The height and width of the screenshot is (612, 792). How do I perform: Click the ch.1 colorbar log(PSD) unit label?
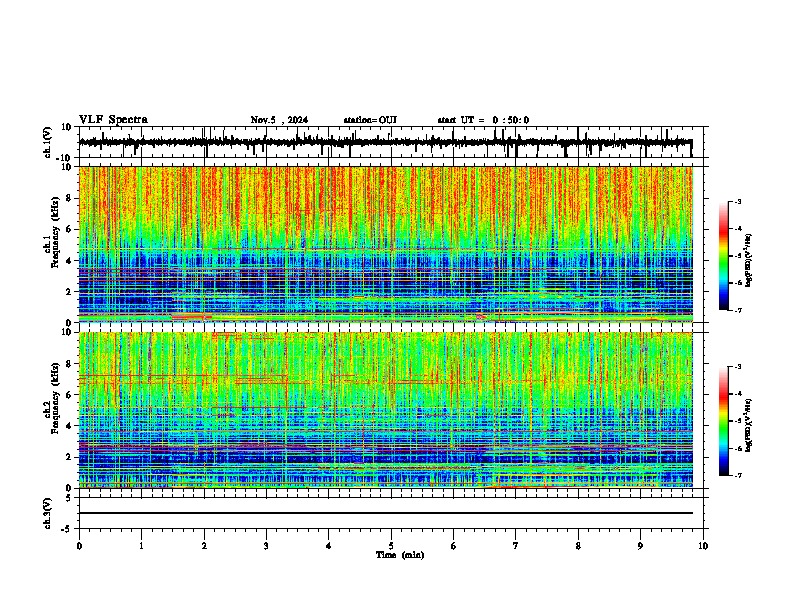[749, 260]
